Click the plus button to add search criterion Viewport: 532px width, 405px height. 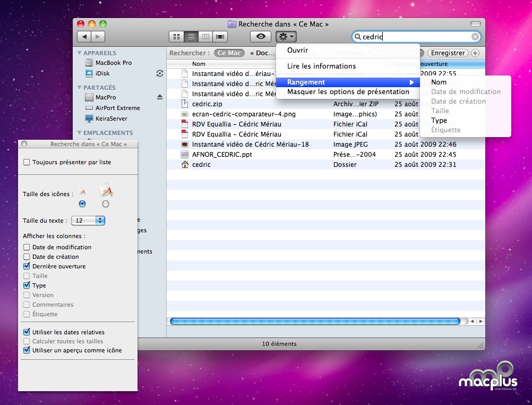[x=475, y=53]
